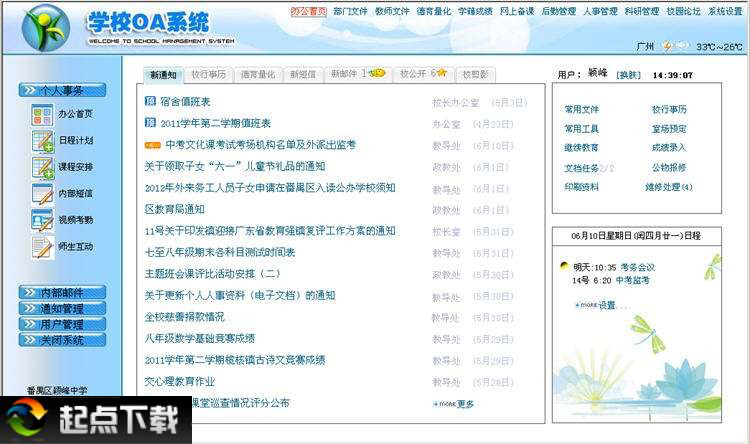The height and width of the screenshot is (444, 750).
Task: Open the 公物报修 shortcut link
Action: tap(669, 168)
